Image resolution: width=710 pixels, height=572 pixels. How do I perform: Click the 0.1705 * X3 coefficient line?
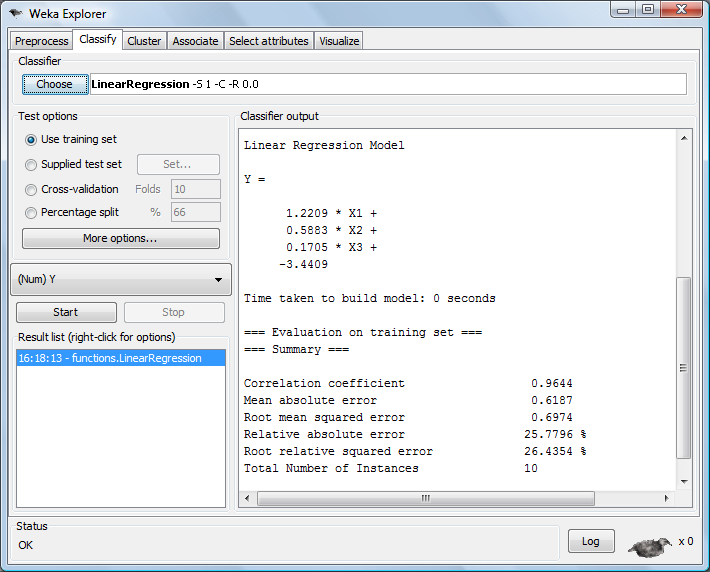(x=331, y=247)
